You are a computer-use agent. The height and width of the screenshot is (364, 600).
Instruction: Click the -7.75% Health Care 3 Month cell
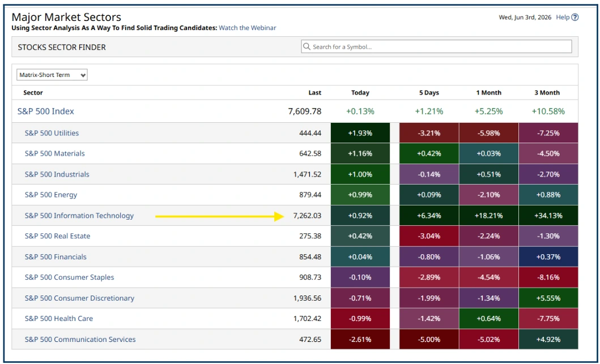click(x=548, y=319)
